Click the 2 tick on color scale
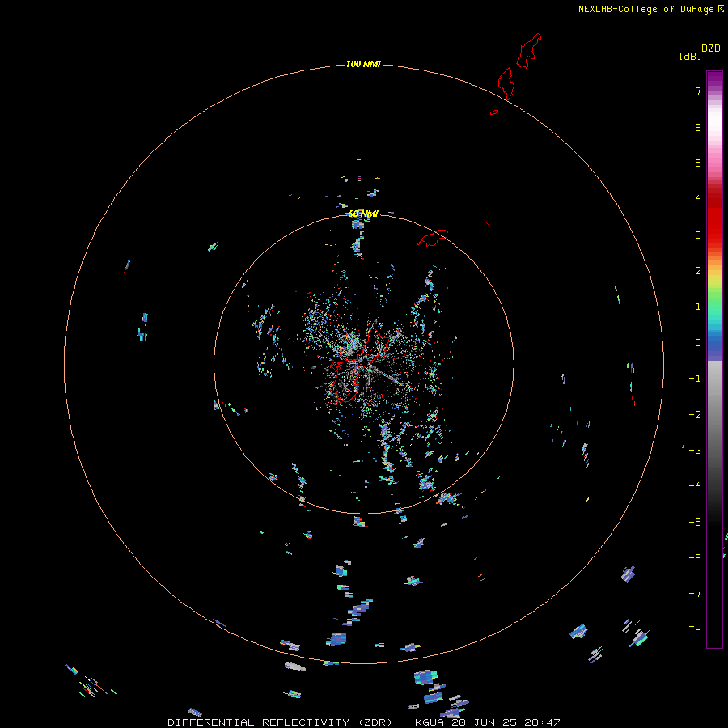Screen dimensions: 728x728 tap(698, 271)
